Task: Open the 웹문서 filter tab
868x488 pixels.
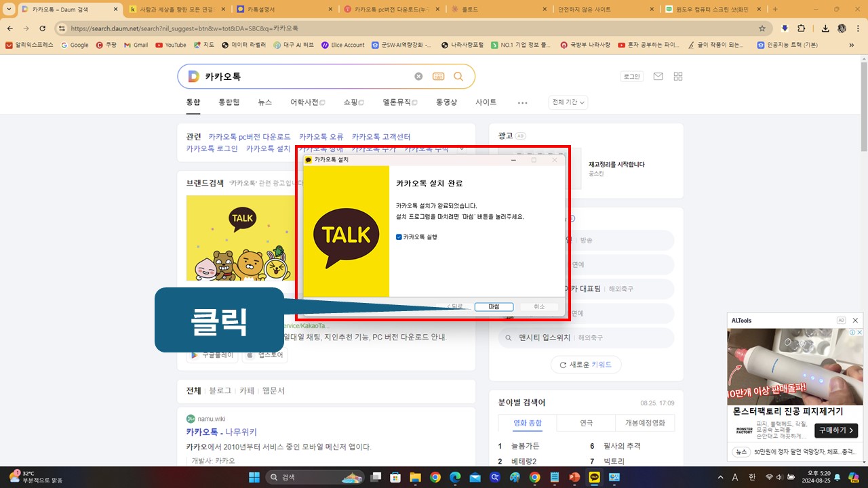Action: [x=273, y=391]
